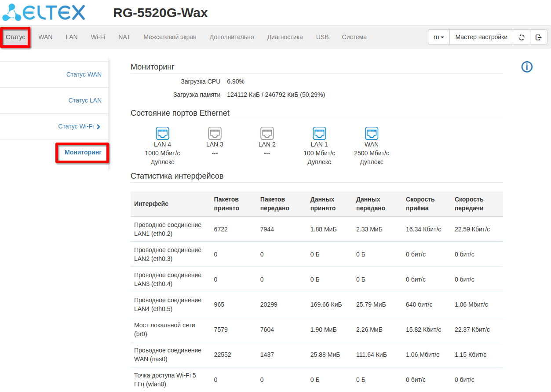Screen dimensions: 551x392
Task: Click the Eltex logo
Action: [43, 13]
